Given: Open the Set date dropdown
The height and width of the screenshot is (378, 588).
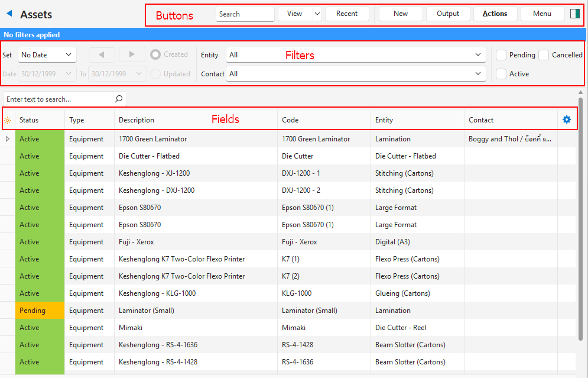Looking at the screenshot, I should (x=47, y=54).
